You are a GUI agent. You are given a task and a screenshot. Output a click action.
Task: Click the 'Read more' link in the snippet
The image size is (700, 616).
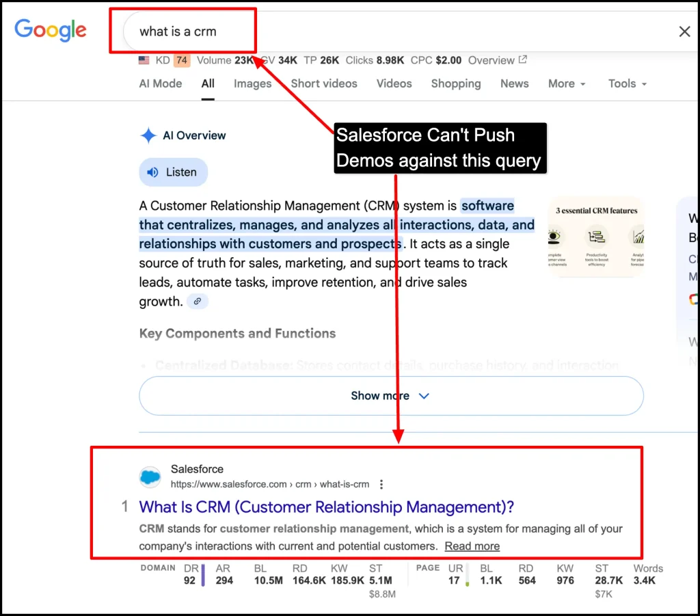(472, 546)
